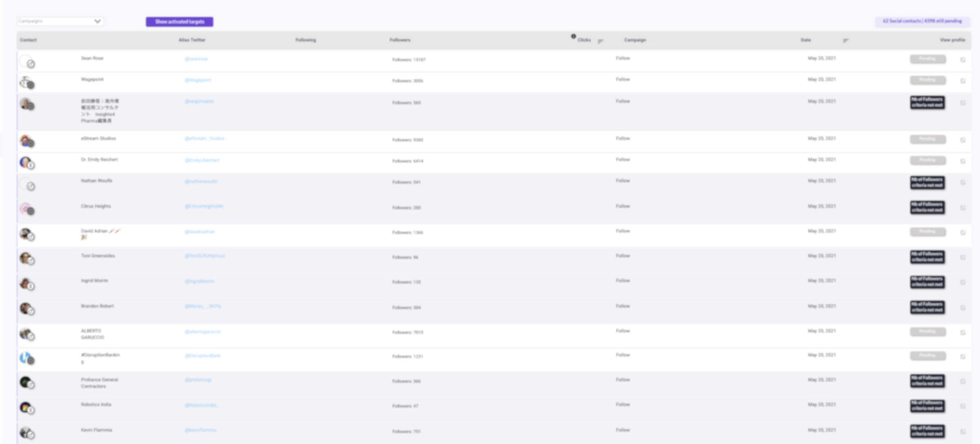Sort by the Clicks column icon

(x=600, y=41)
